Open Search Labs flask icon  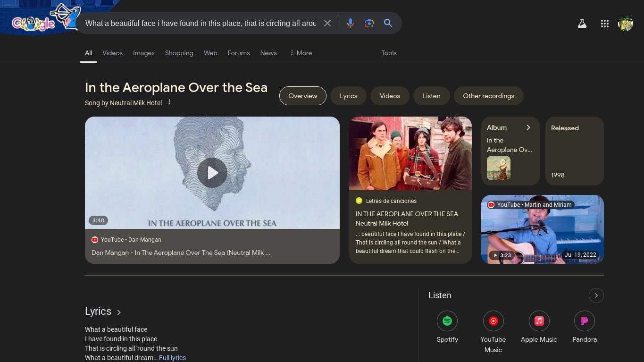(x=582, y=24)
